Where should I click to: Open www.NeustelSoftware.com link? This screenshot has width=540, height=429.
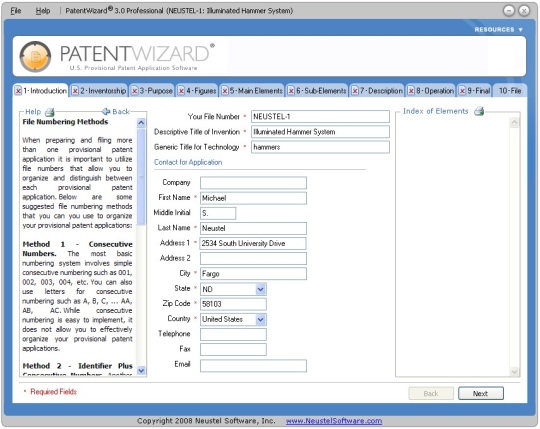click(x=334, y=421)
